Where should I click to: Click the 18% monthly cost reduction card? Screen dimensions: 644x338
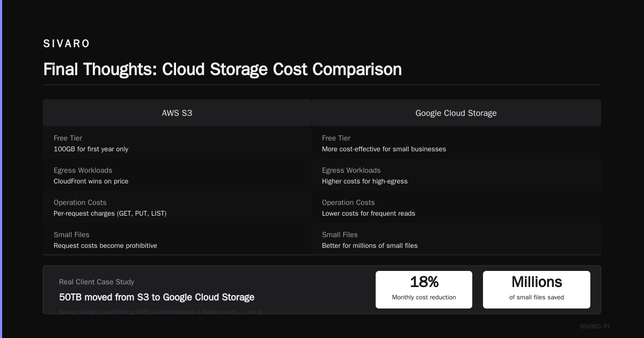click(x=424, y=290)
